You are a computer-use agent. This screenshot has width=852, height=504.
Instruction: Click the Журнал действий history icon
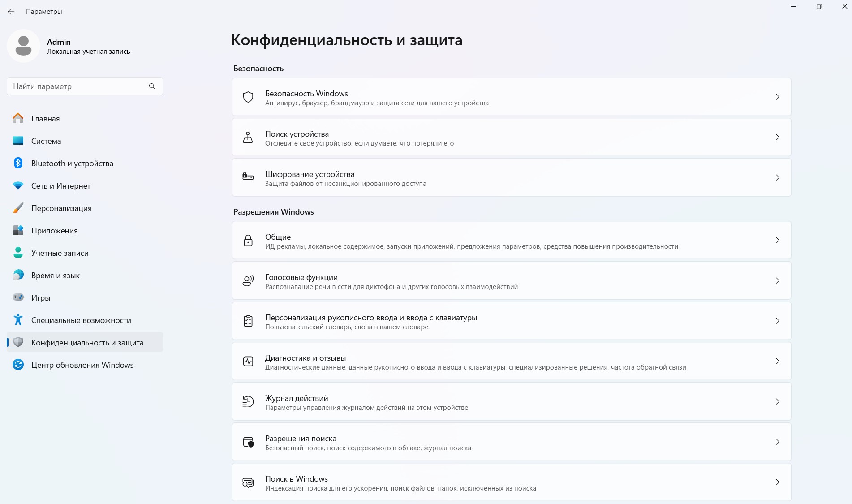pyautogui.click(x=248, y=401)
